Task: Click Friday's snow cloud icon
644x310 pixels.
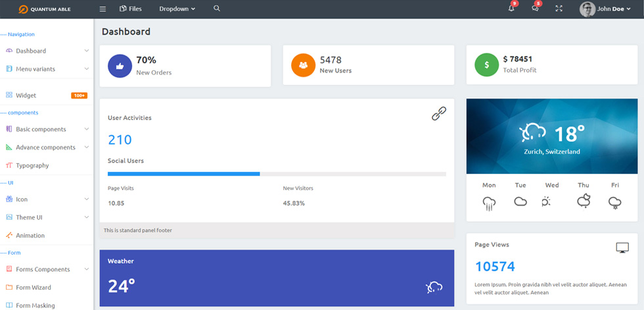Action: coord(615,203)
